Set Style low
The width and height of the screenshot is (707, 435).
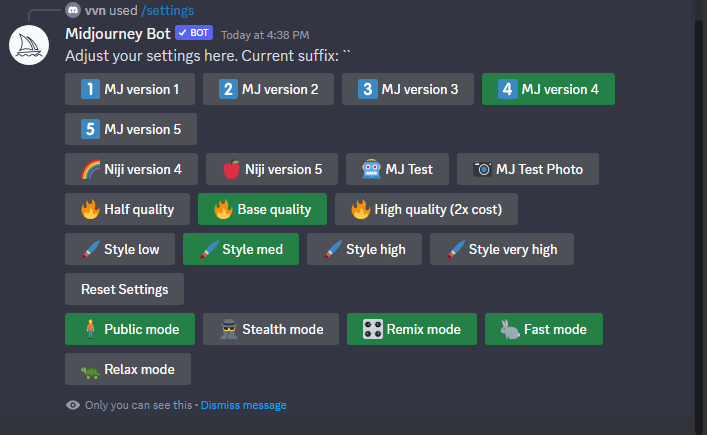click(120, 249)
